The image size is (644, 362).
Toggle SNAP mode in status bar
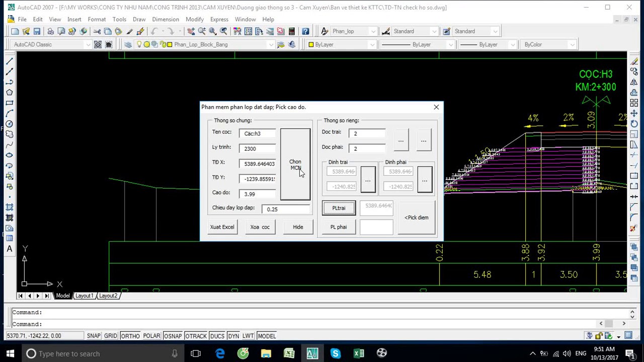pos(94,336)
